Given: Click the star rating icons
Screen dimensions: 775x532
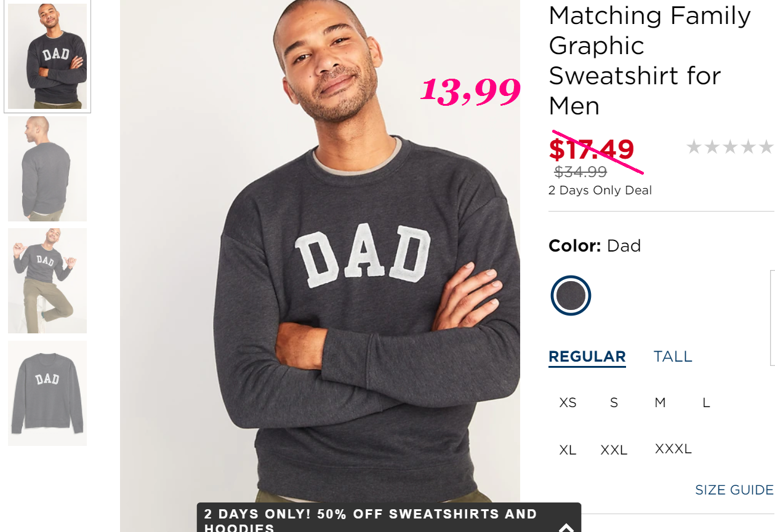Looking at the screenshot, I should point(730,147).
